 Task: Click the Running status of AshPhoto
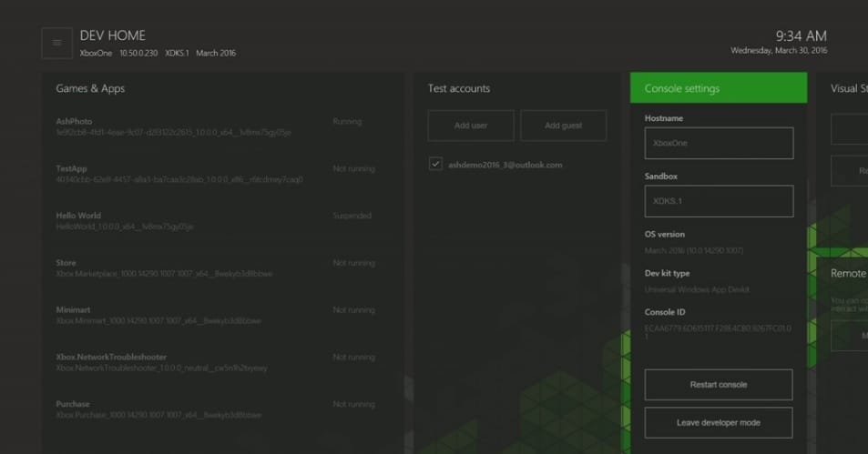(x=347, y=121)
